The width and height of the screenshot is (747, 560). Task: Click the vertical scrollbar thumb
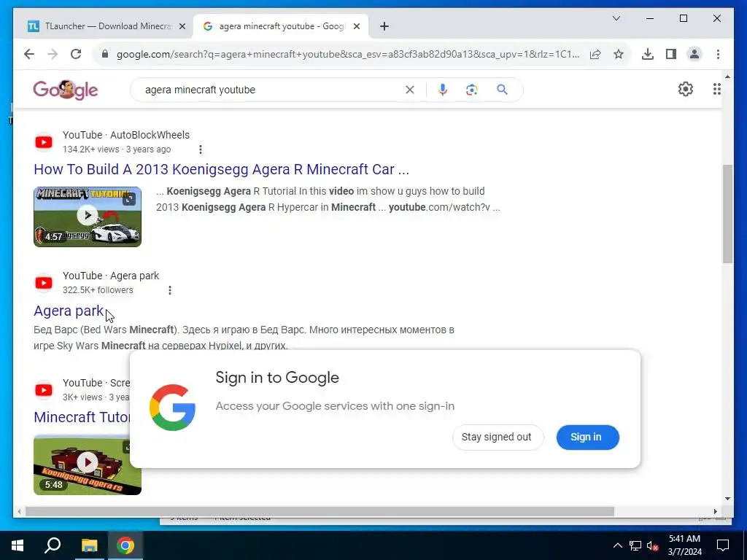tap(727, 214)
